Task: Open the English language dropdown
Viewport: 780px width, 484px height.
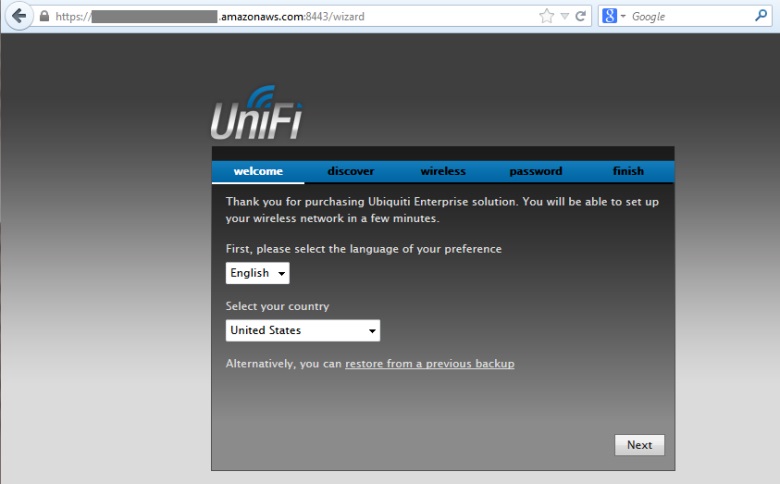Action: (x=257, y=273)
